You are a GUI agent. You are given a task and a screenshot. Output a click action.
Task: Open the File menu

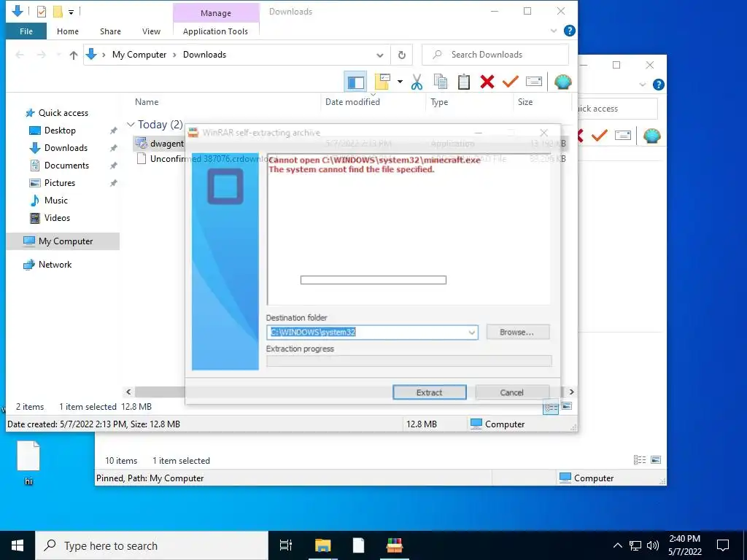click(26, 31)
